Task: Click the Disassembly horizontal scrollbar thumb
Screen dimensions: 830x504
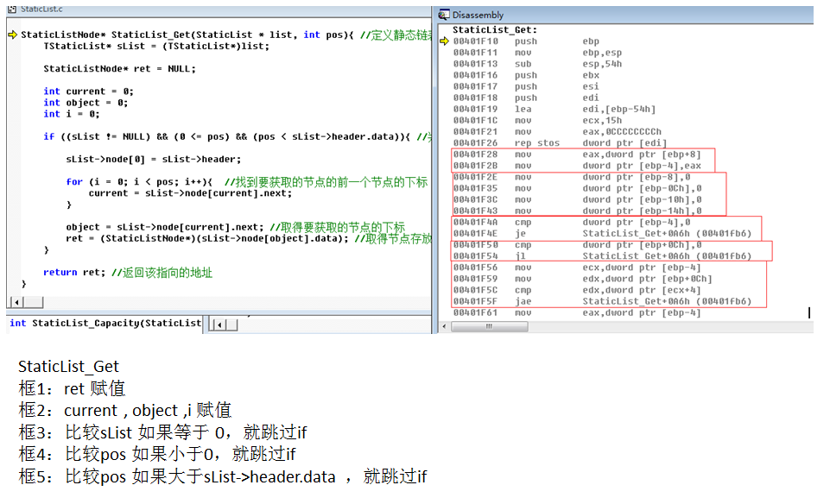Action: coord(489,326)
